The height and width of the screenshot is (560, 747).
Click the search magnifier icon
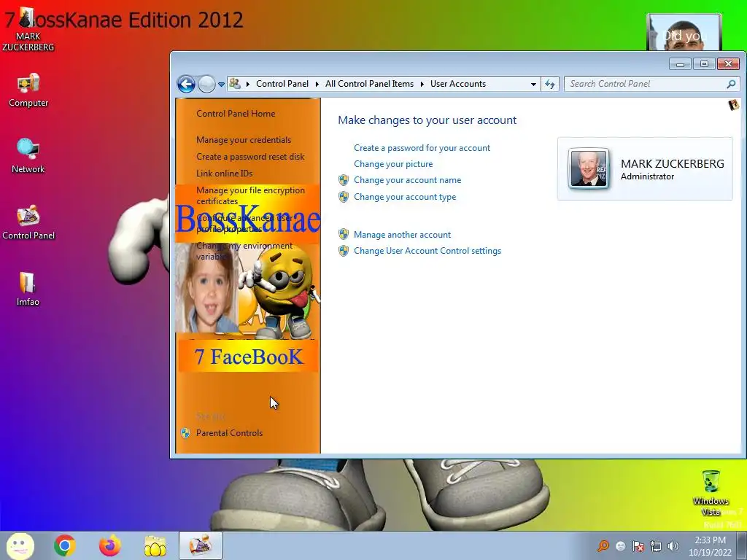click(731, 85)
